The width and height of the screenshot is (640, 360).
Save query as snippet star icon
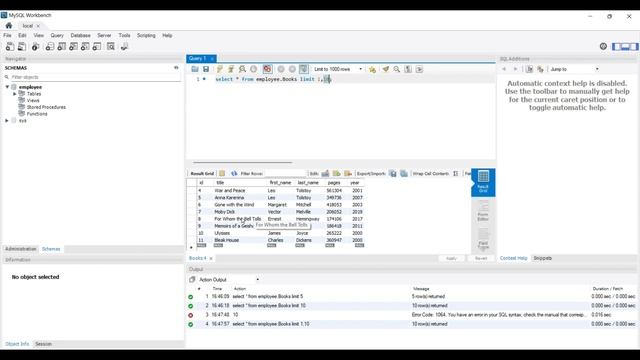(x=372, y=69)
